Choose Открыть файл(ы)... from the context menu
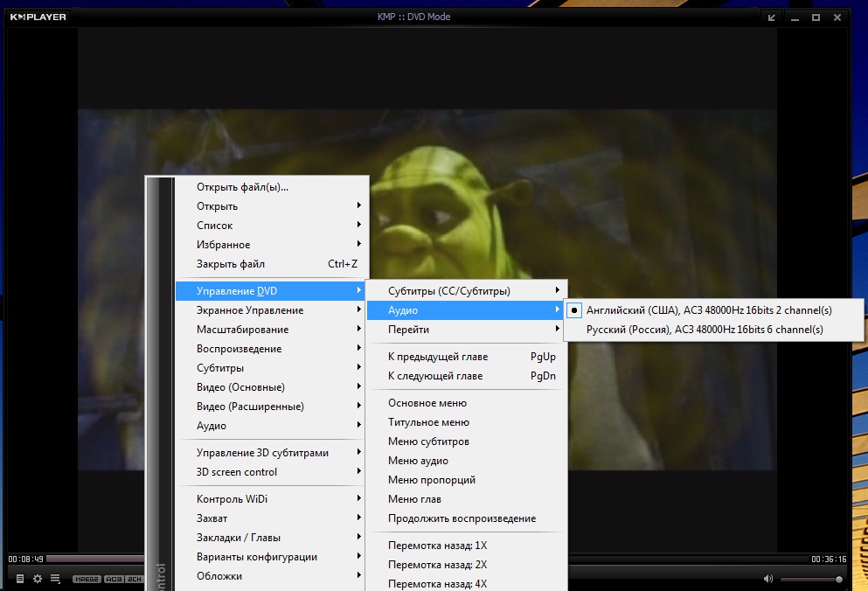 coord(242,187)
